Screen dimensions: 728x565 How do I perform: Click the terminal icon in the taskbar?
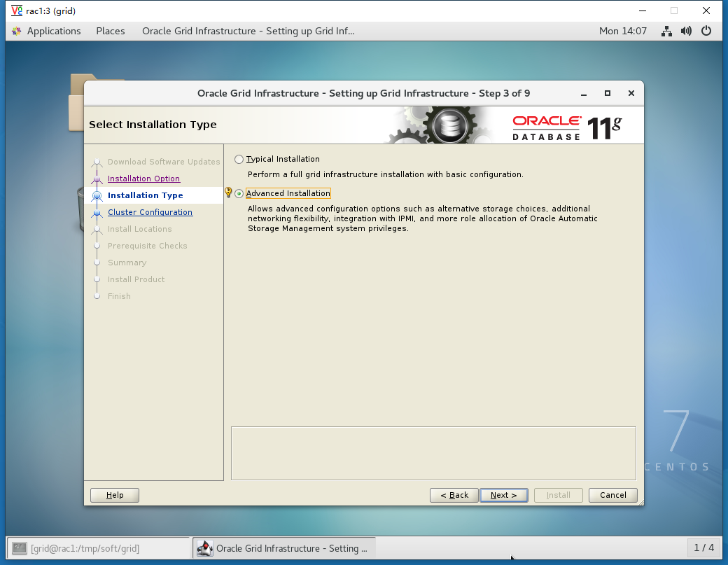(20, 548)
